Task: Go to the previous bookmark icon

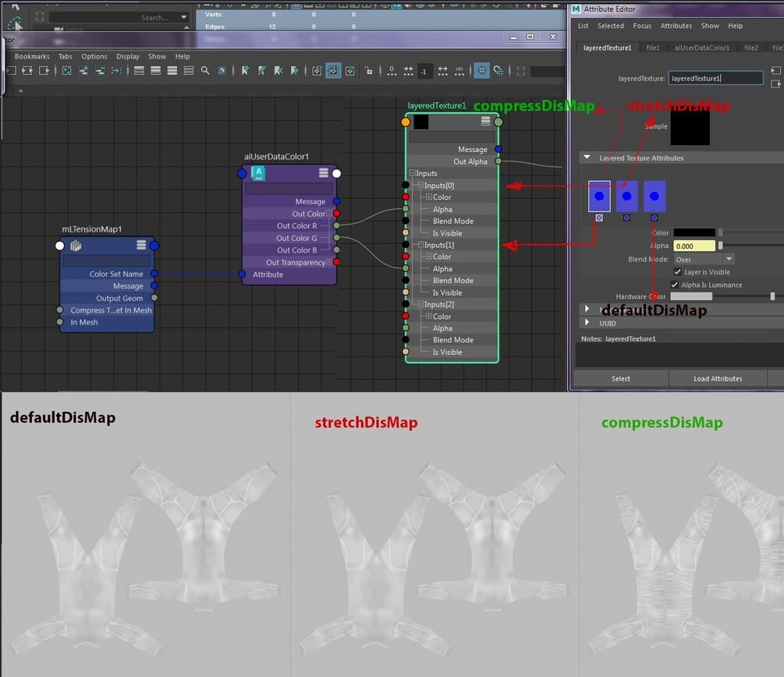Action: point(278,70)
